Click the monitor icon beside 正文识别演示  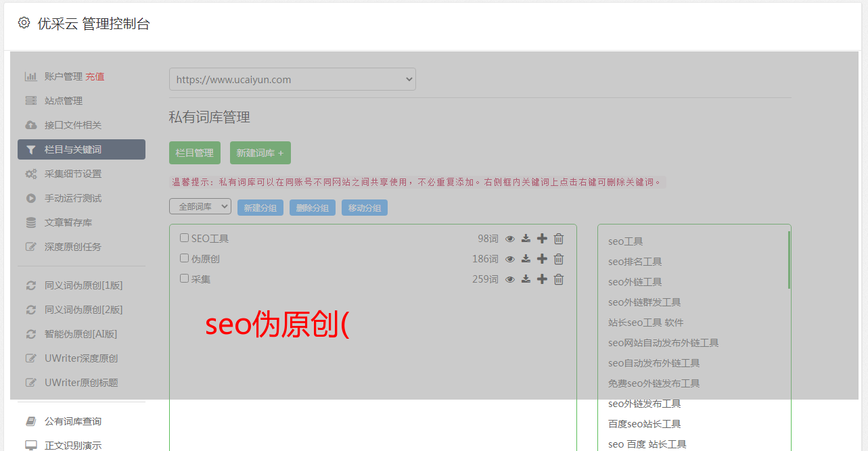click(31, 446)
